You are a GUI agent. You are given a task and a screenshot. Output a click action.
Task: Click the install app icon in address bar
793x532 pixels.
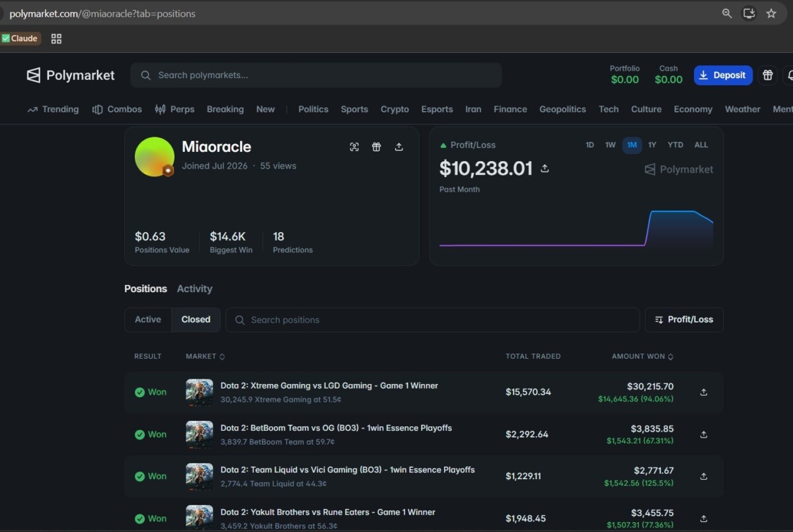[x=749, y=13]
